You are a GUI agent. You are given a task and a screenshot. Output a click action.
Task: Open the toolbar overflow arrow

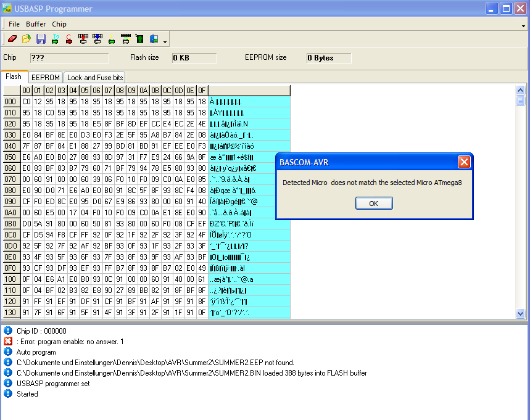tap(165, 42)
